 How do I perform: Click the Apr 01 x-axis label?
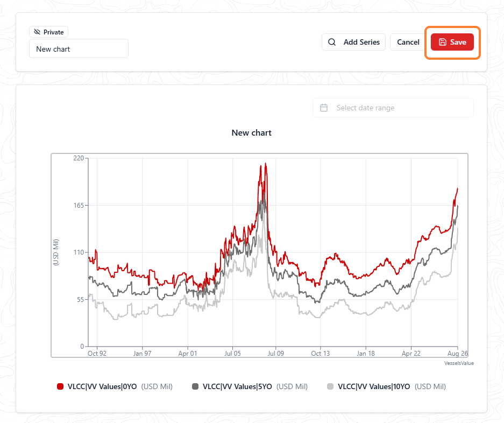coord(188,353)
